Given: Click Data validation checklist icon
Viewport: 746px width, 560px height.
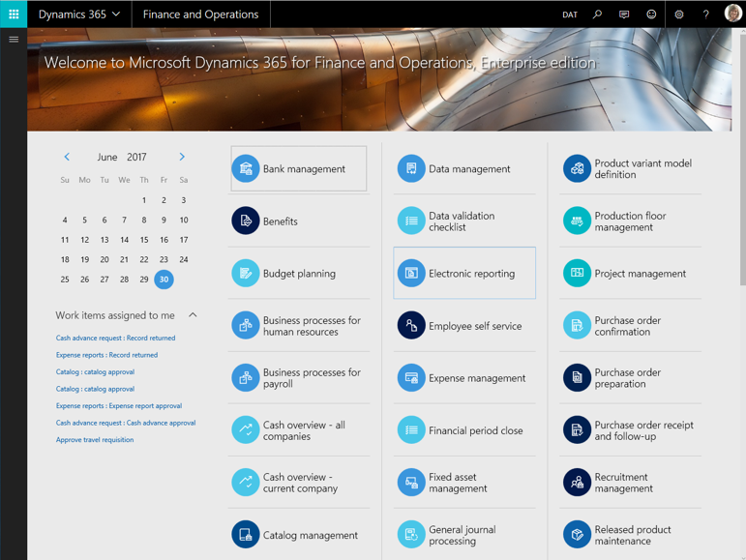Looking at the screenshot, I should point(411,221).
